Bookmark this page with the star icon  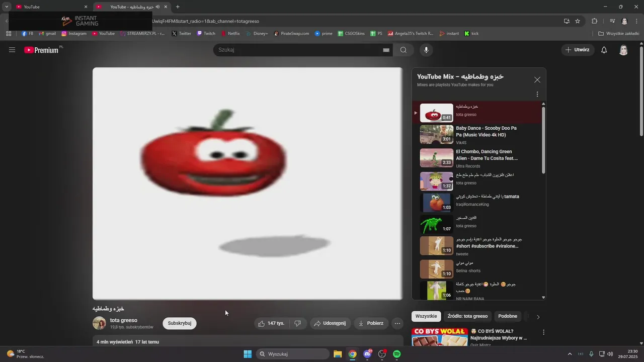(x=578, y=21)
